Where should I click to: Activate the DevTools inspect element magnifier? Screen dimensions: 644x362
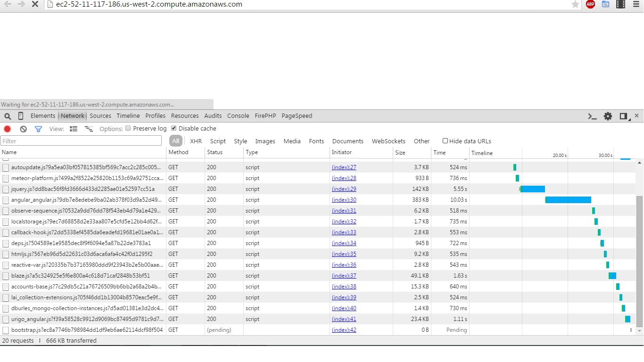pos(8,116)
